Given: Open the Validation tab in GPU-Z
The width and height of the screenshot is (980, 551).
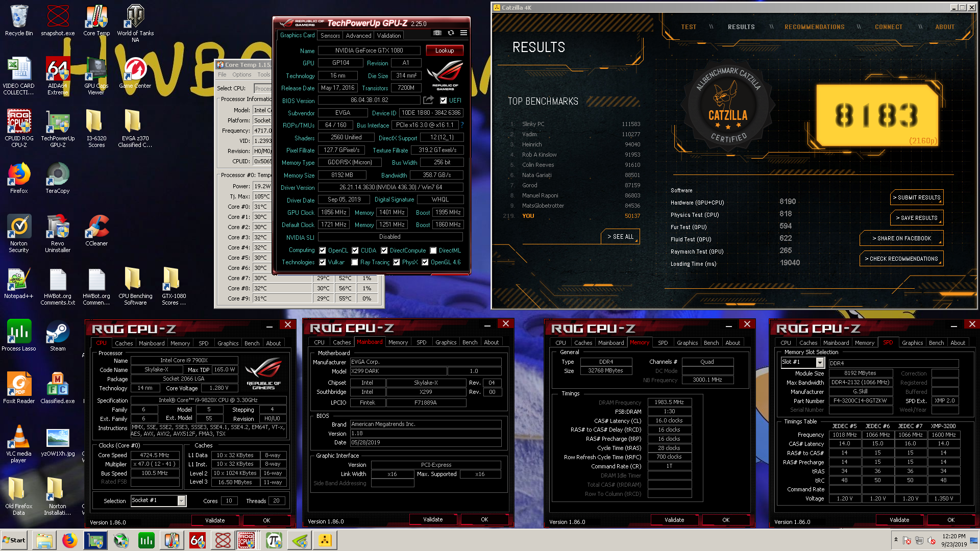Looking at the screenshot, I should (389, 36).
